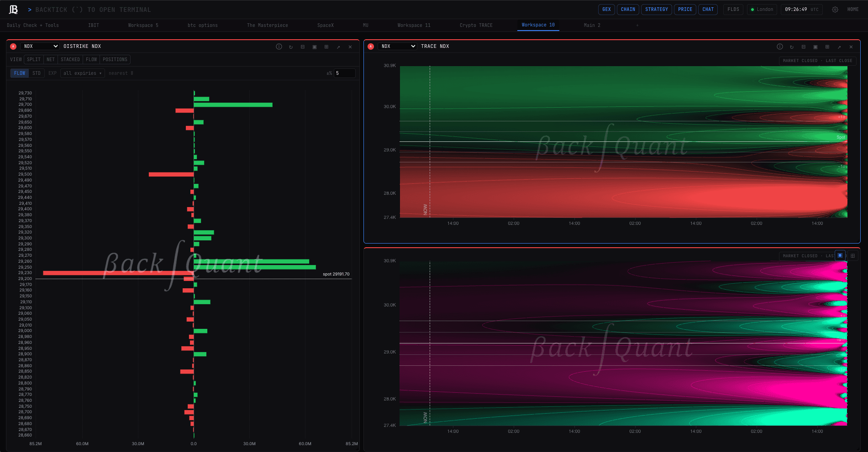Open info icon in OISTRIKE NDX panel
868x452 pixels.
point(279,47)
